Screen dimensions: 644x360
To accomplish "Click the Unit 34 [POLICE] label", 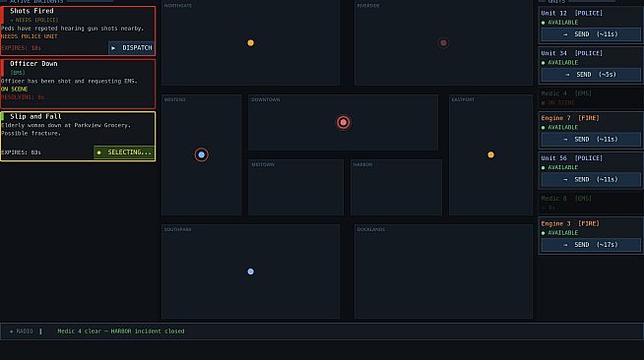I will [572, 53].
